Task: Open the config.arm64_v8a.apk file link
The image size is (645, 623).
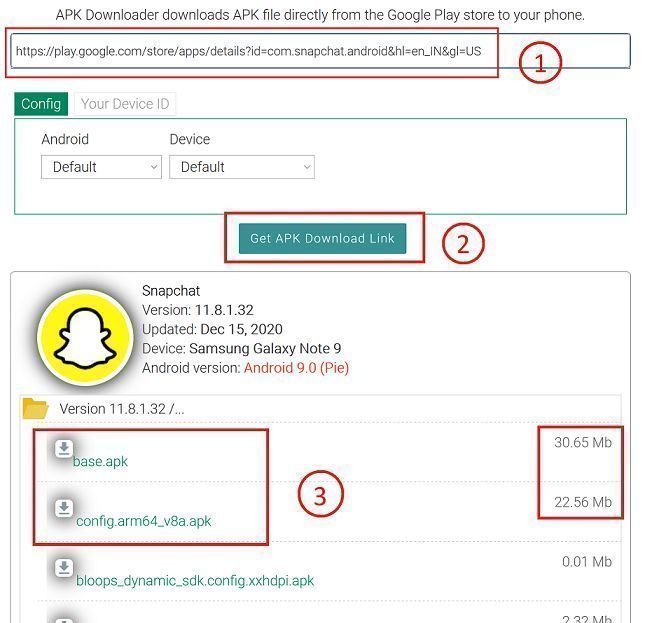Action: pyautogui.click(x=144, y=521)
